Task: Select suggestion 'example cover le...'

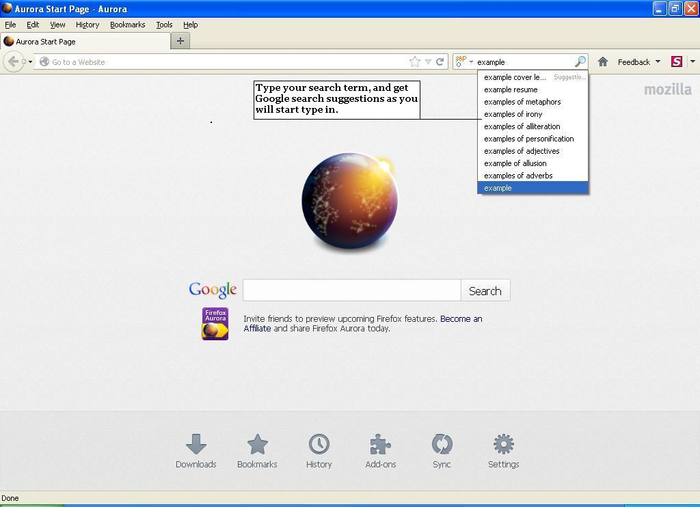Action: (x=533, y=77)
